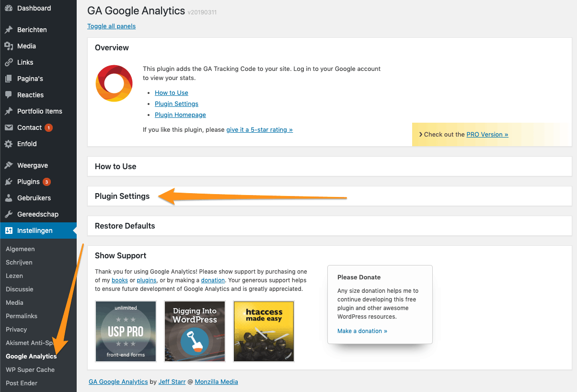This screenshot has height=392, width=577.
Task: Select the Gereedschap wrench icon
Action: tap(11, 214)
